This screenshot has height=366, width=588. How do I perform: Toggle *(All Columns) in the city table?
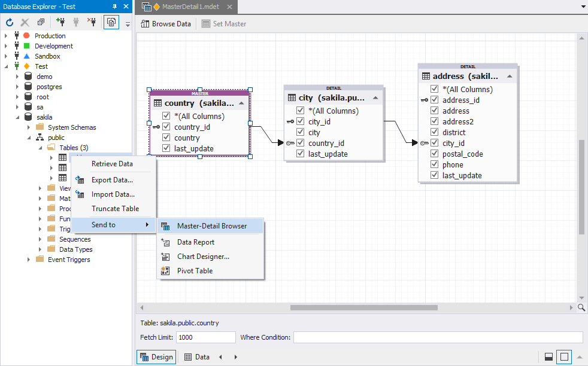coord(300,110)
